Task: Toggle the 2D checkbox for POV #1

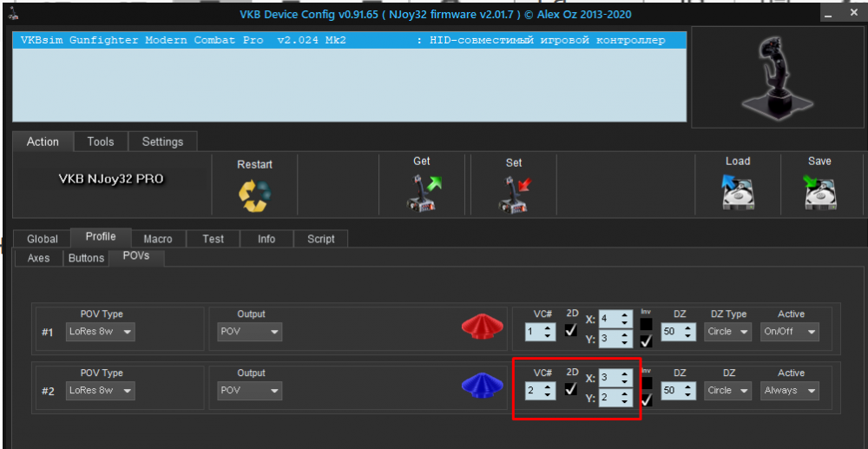Action: pyautogui.click(x=571, y=331)
